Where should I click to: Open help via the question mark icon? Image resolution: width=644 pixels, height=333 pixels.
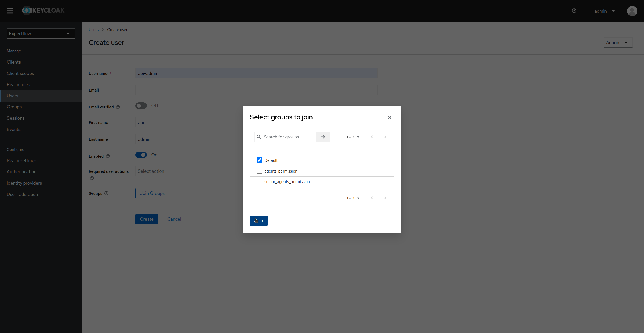click(574, 11)
